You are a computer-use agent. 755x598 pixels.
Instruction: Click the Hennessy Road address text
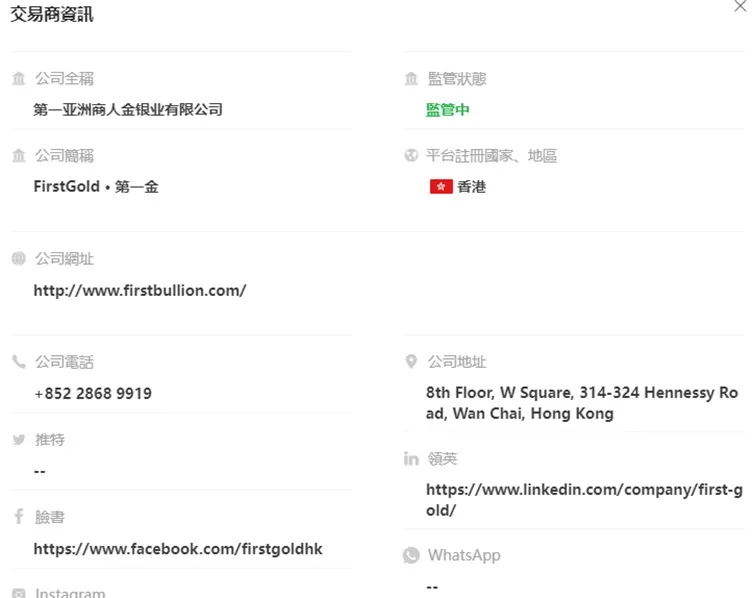point(582,403)
